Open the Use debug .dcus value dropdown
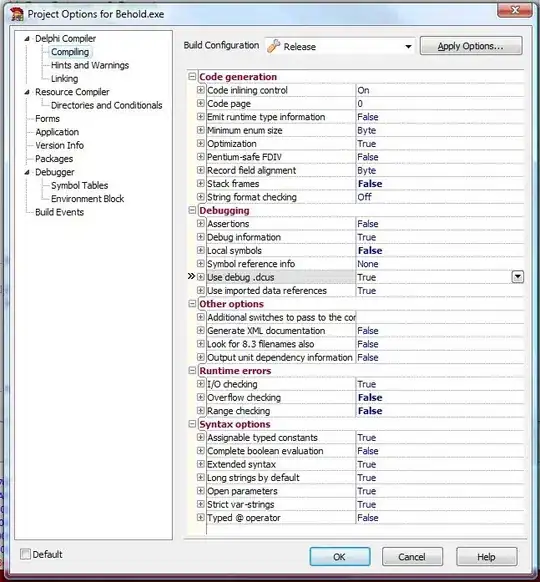Image resolution: width=540 pixels, height=582 pixels. click(x=517, y=277)
